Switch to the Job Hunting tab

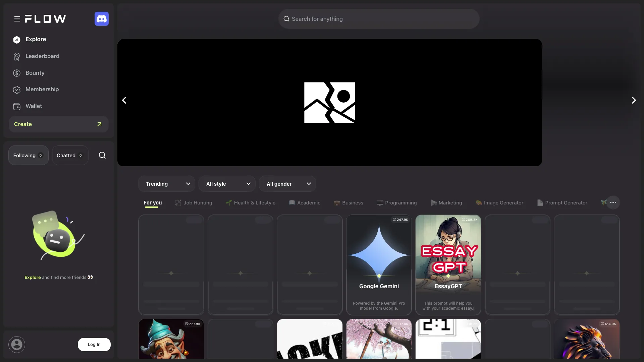[194, 203]
